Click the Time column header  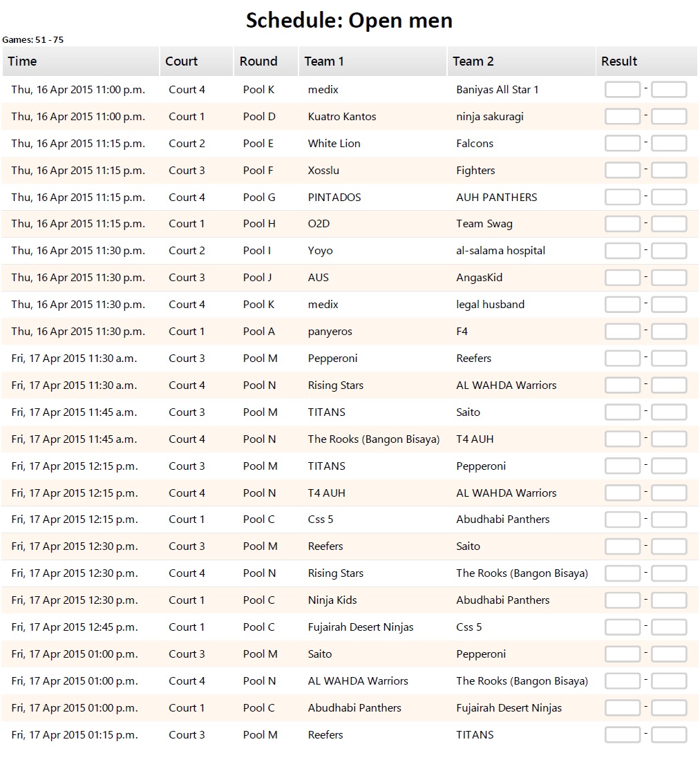pyautogui.click(x=81, y=61)
